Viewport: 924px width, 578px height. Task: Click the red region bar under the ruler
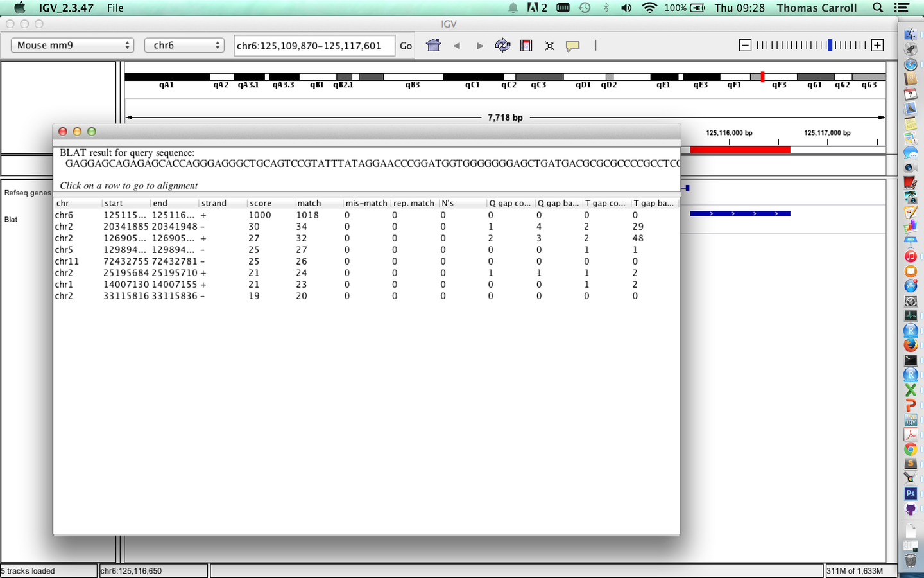(x=740, y=150)
